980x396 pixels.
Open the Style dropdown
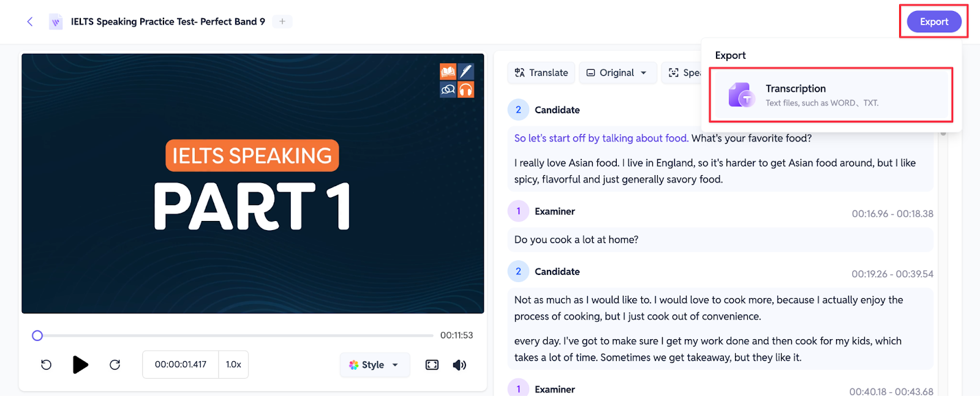(374, 365)
